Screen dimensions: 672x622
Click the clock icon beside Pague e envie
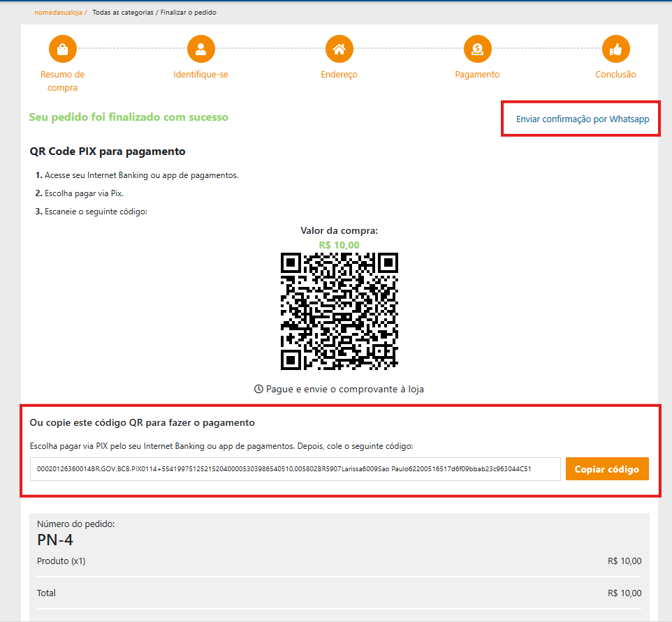click(x=258, y=389)
